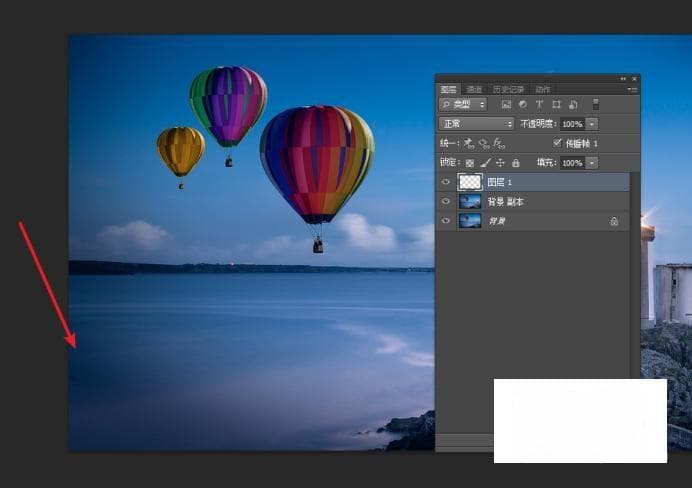
Task: Toggle the layer filtering on/off switch
Action: (596, 105)
